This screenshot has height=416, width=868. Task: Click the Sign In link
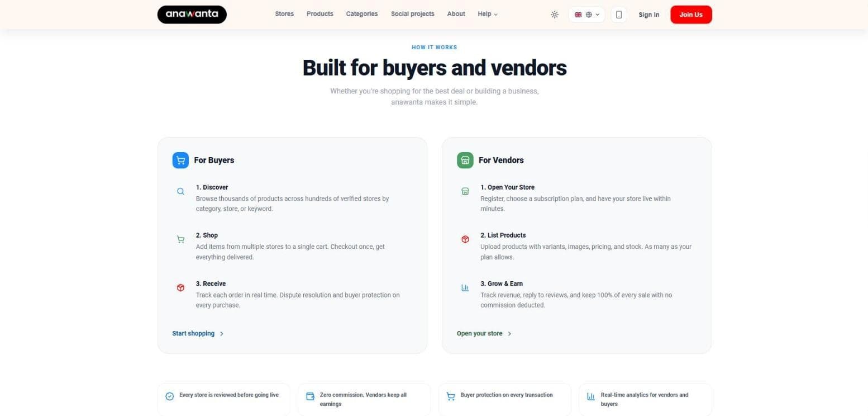[649, 15]
